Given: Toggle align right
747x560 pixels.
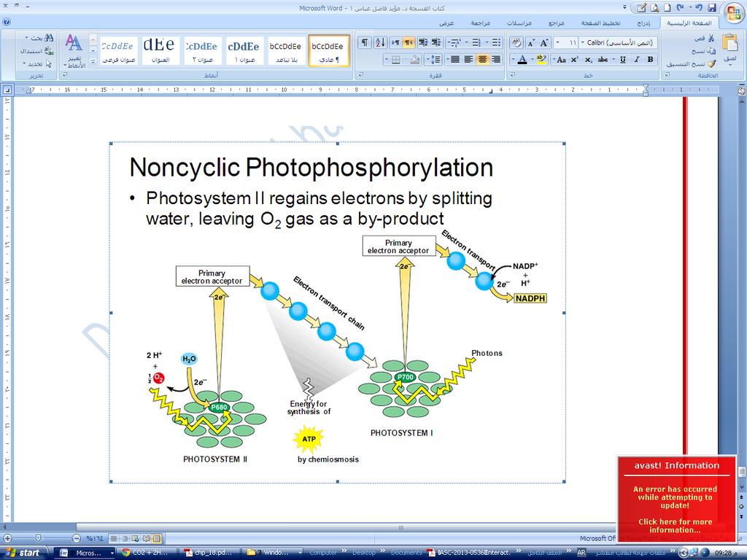Looking at the screenshot, I should pyautogui.click(x=496, y=60).
